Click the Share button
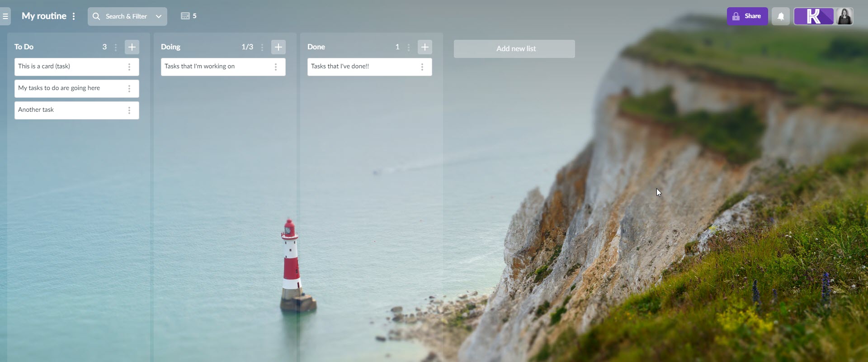The height and width of the screenshot is (362, 868). (747, 16)
